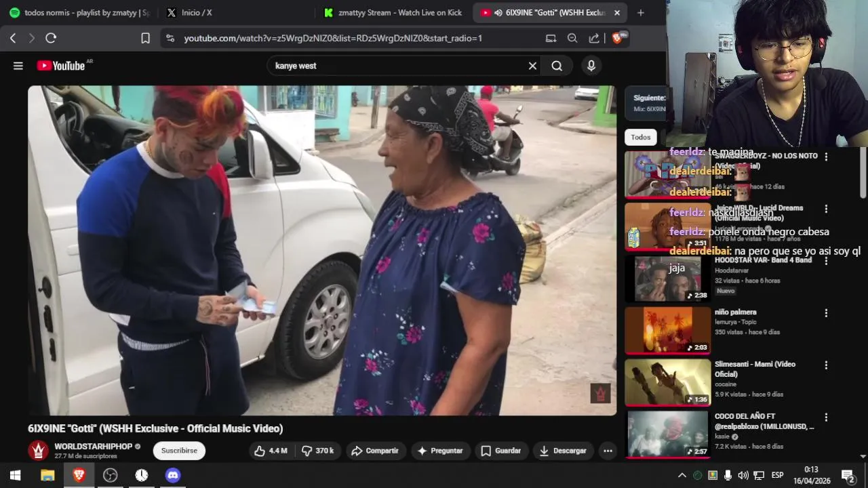Open a new browser tab

[x=641, y=13]
